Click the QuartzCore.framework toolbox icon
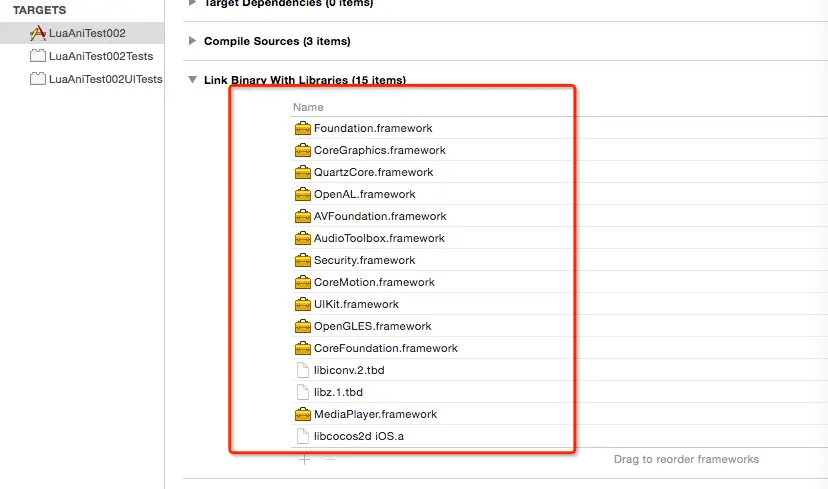The height and width of the screenshot is (489, 828). [303, 172]
